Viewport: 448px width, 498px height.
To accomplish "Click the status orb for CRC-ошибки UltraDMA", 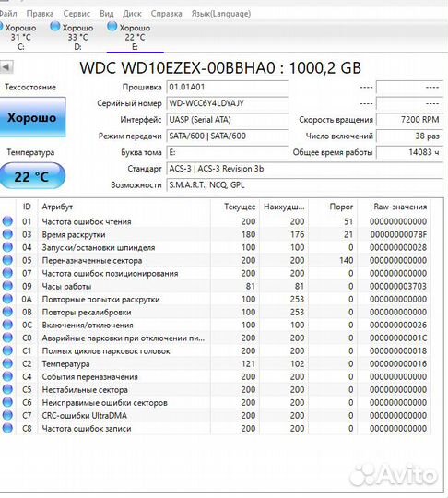I will tap(7, 415).
